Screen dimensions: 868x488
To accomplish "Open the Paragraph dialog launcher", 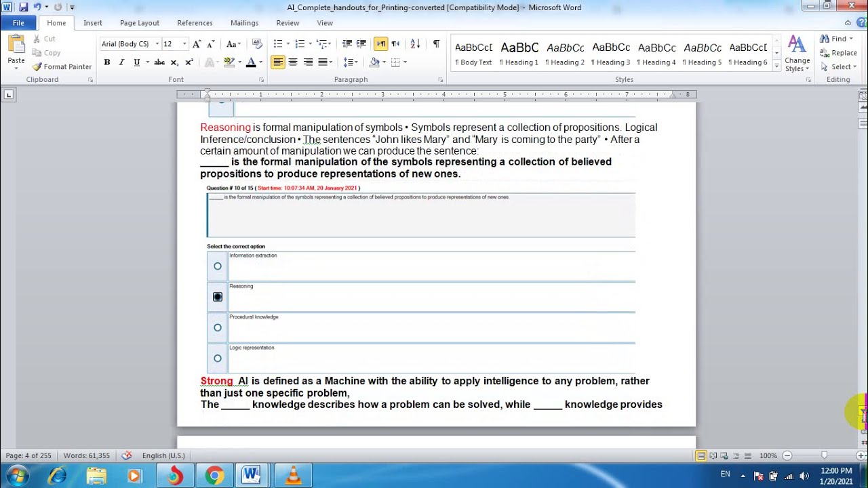I will (x=441, y=80).
